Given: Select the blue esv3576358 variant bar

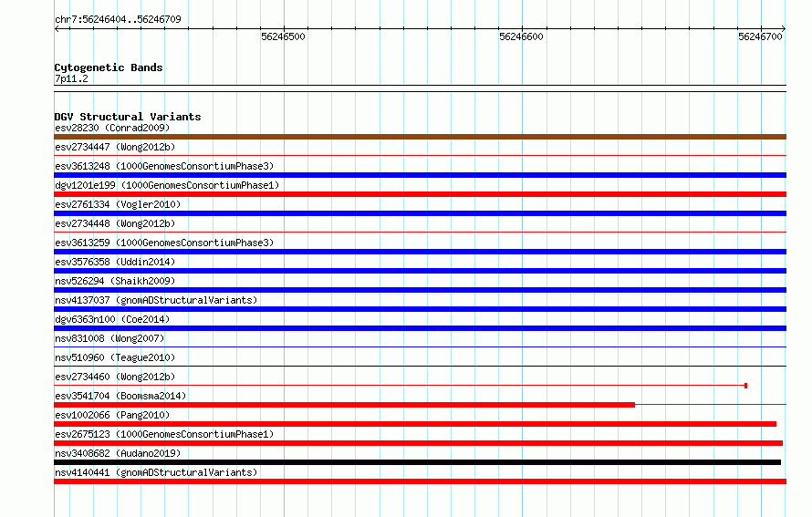Looking at the screenshot, I should (x=420, y=271).
